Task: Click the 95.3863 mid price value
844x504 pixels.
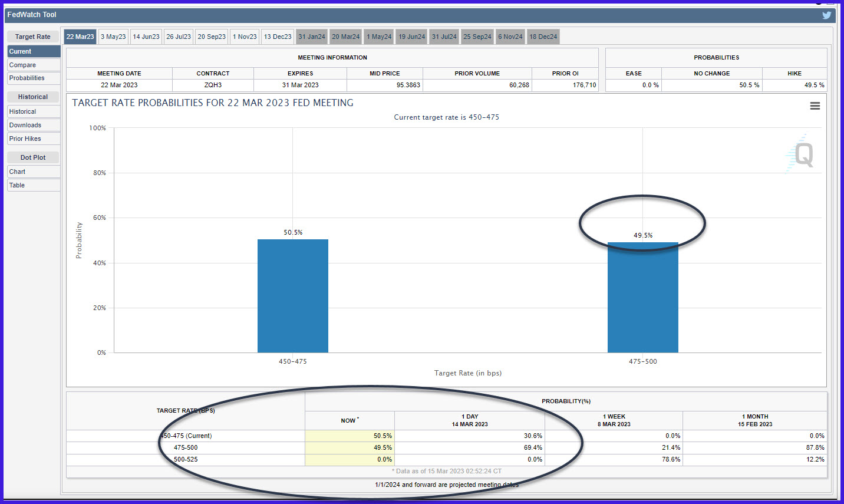Action: (x=408, y=85)
